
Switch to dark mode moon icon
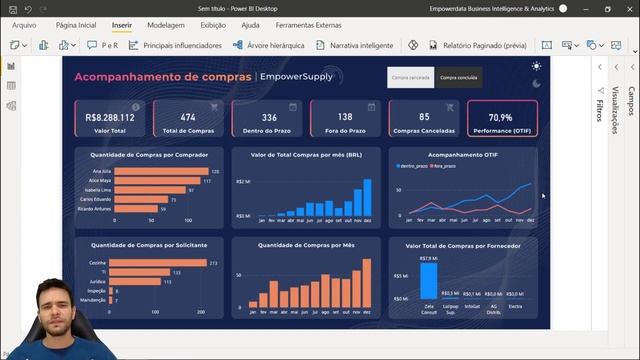536,84
